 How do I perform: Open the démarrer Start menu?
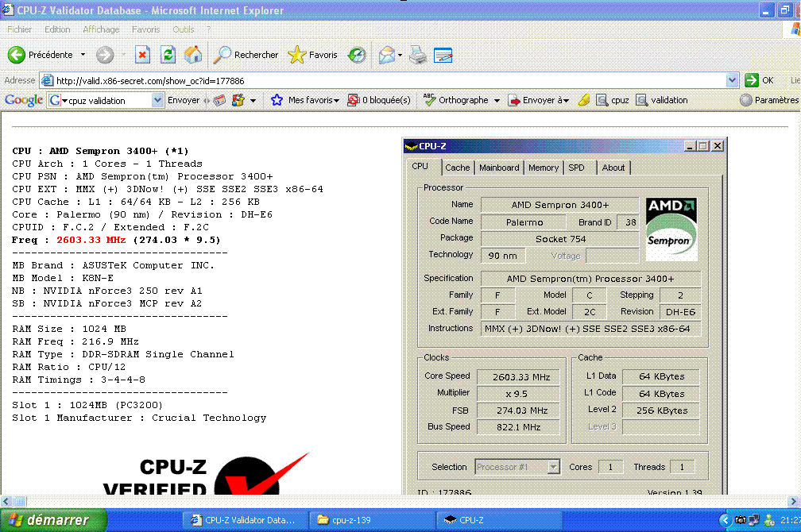(x=53, y=520)
